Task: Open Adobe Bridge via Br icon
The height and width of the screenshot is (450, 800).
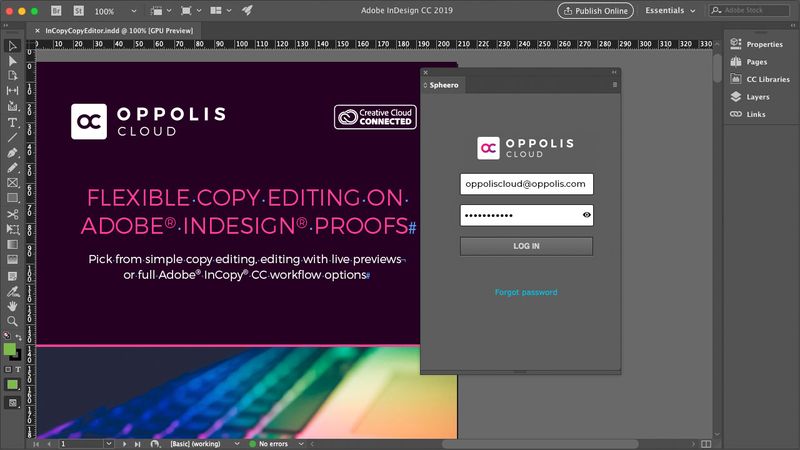Action: tap(56, 10)
